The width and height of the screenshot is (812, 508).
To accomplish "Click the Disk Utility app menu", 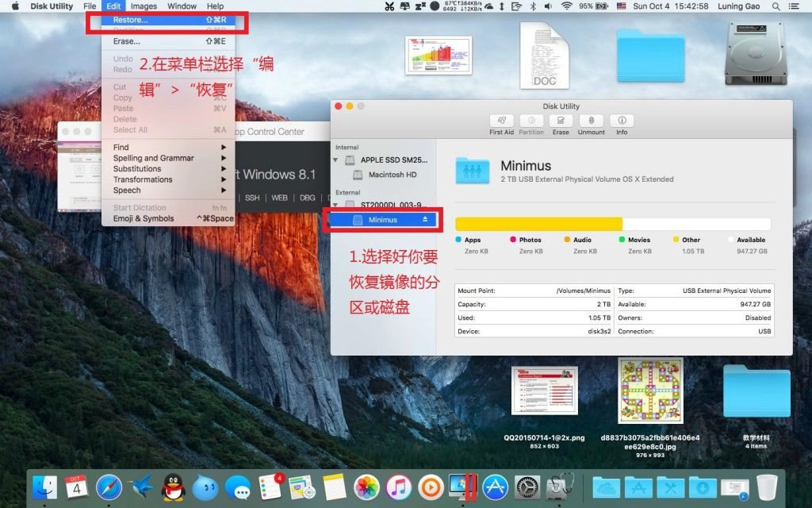I will point(52,6).
